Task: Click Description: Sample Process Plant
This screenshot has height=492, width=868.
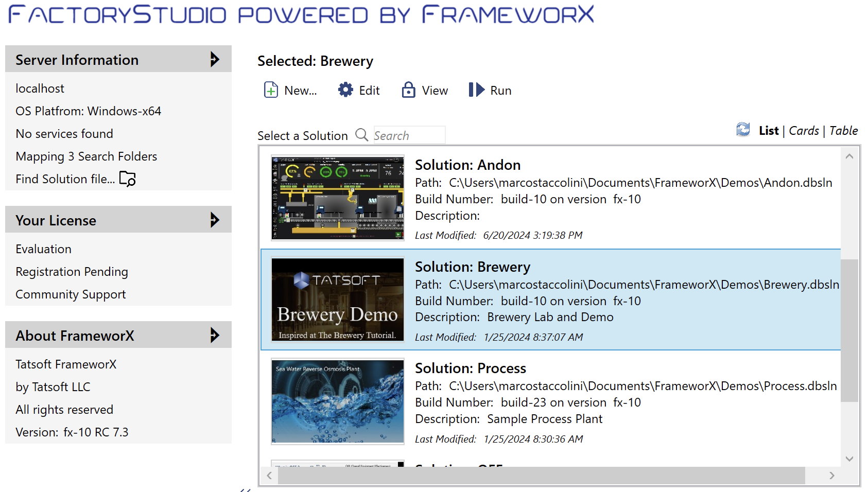Action: (x=509, y=419)
